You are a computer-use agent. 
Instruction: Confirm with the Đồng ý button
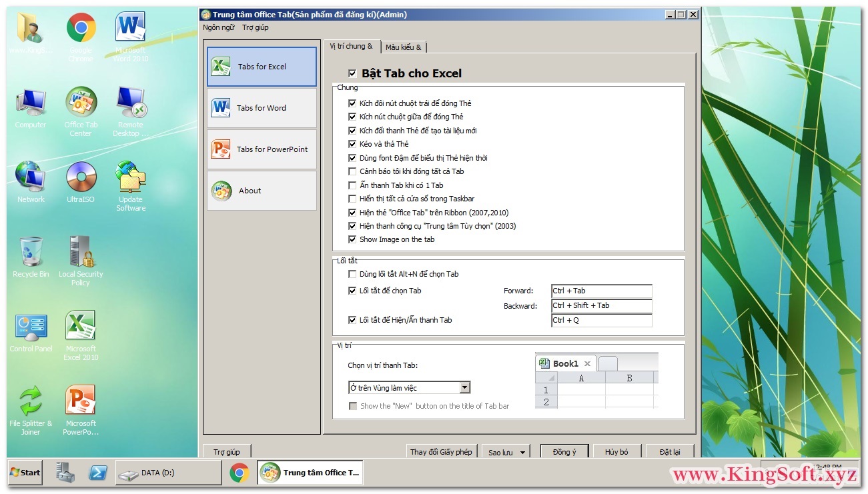point(564,452)
